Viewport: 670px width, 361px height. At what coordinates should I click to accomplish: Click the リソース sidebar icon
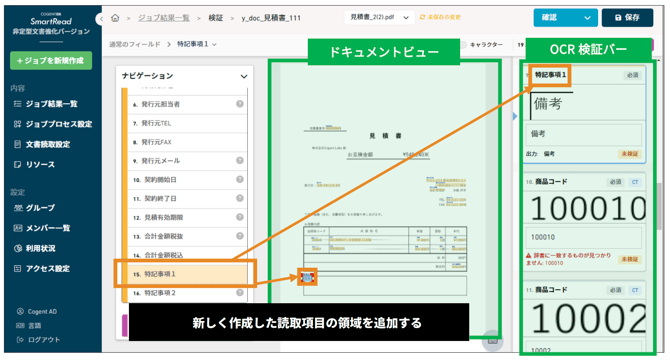tap(18, 164)
